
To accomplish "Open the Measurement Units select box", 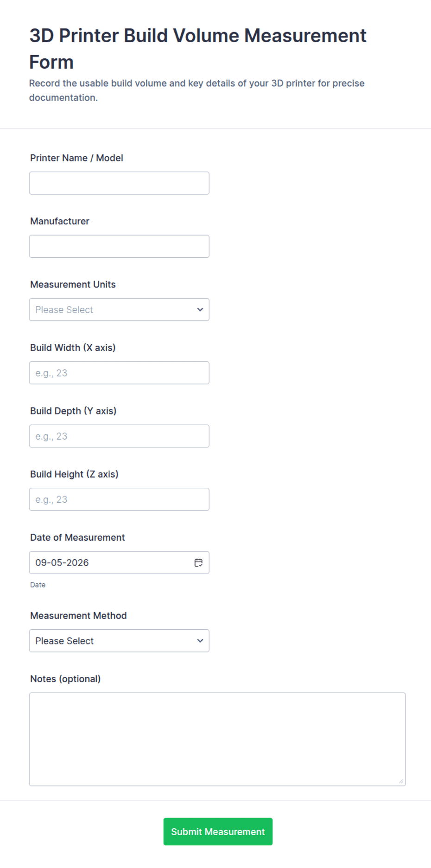I will coord(119,309).
